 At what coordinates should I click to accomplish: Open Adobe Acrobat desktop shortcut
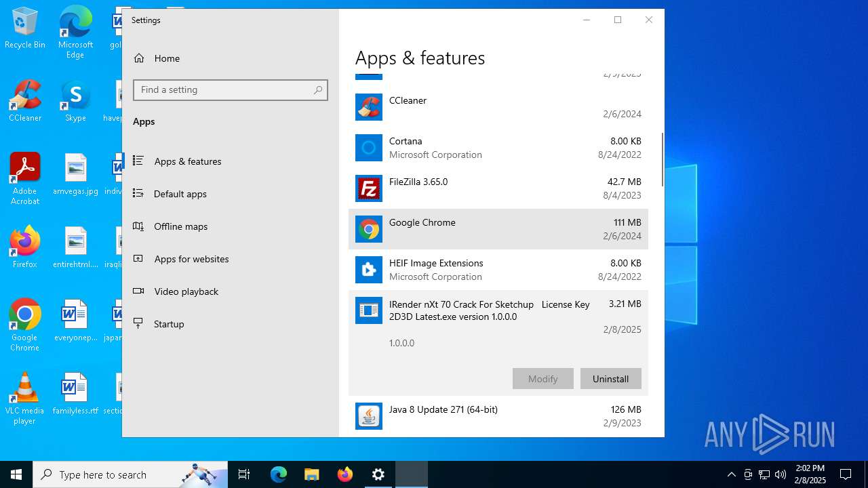(x=25, y=179)
